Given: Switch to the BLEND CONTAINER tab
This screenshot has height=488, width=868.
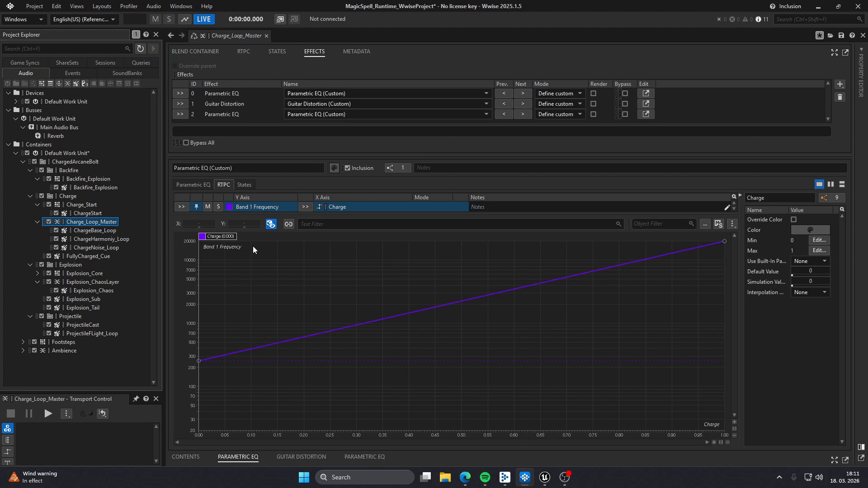Looking at the screenshot, I should [195, 52].
